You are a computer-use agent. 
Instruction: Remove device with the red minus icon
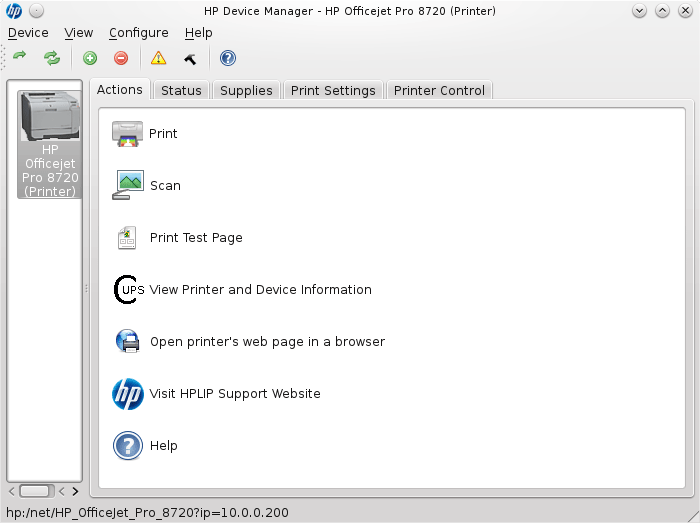121,58
